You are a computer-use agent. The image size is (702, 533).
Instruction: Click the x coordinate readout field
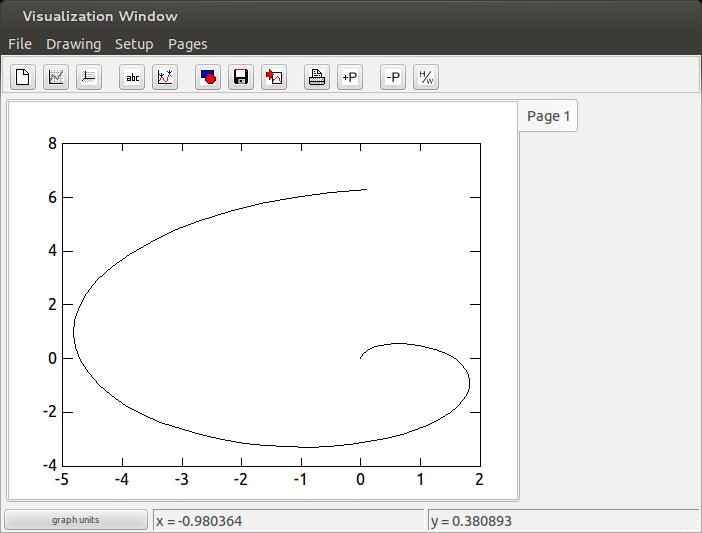pyautogui.click(x=288, y=520)
